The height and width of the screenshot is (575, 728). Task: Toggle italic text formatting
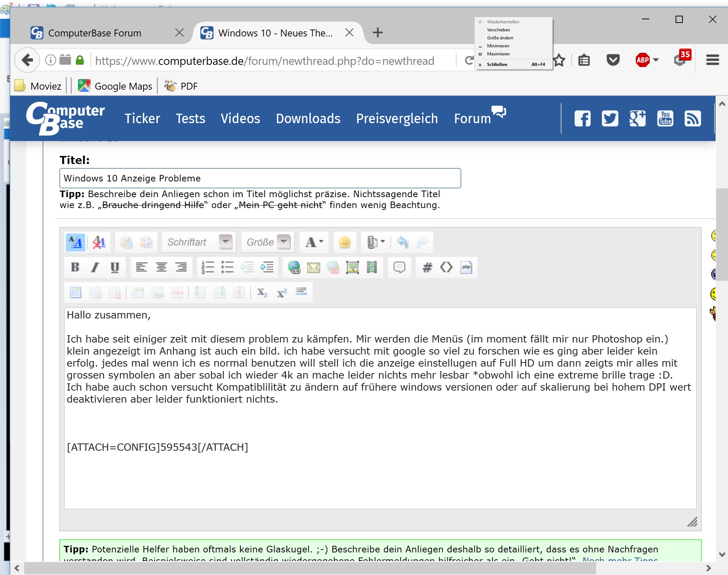coord(95,267)
